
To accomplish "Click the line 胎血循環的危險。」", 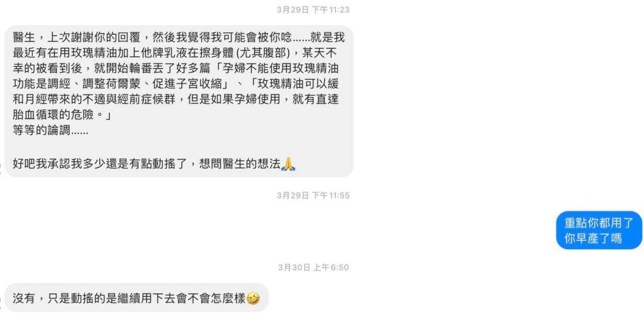I will 62,115.
